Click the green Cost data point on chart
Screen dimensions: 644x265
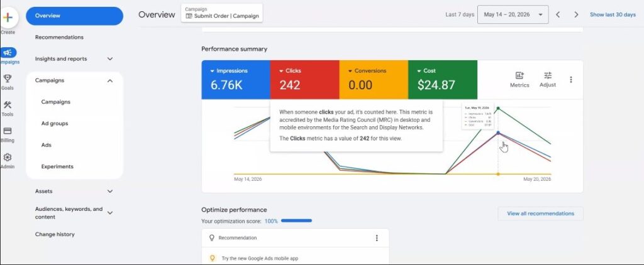click(498, 108)
